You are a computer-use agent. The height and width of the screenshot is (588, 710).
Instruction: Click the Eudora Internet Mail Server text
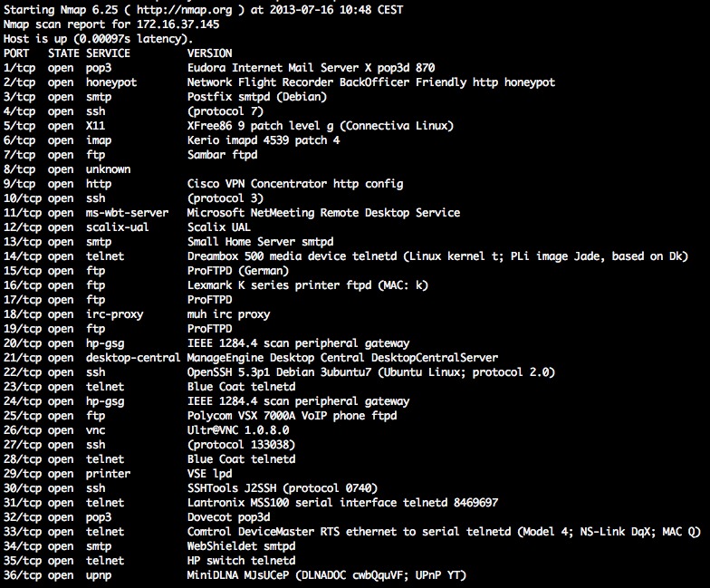click(273, 68)
